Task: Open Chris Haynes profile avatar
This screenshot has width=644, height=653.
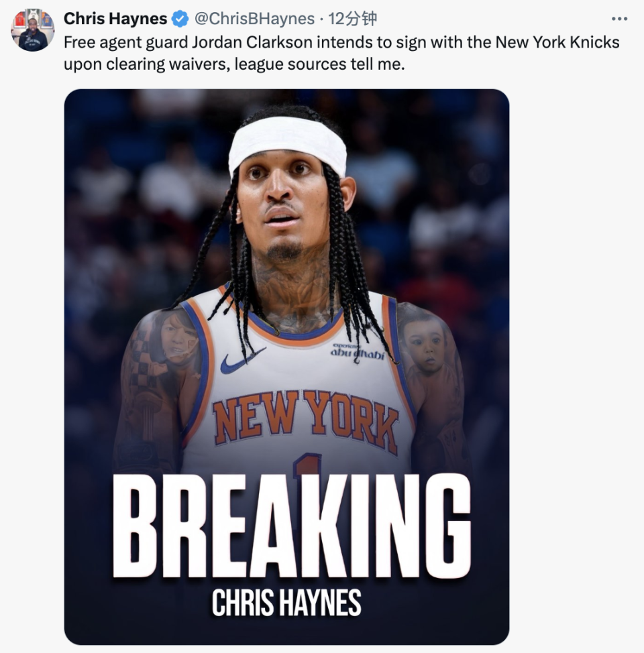Action: click(x=32, y=30)
